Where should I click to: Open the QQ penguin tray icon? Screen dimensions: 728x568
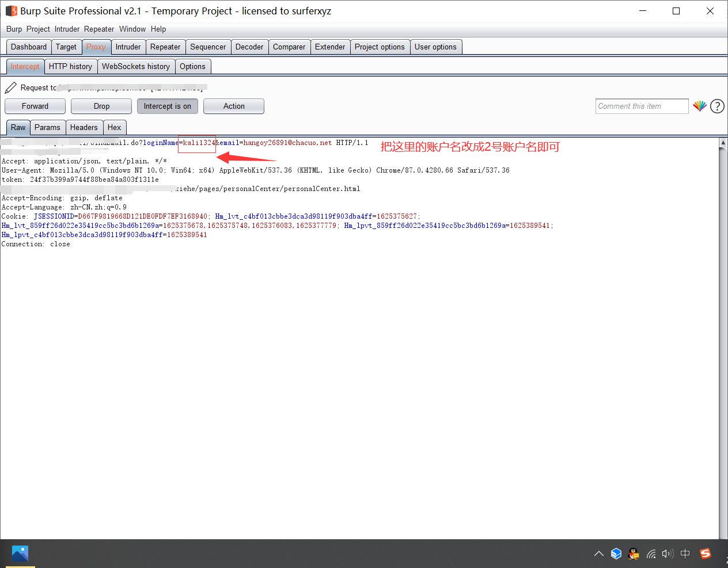pos(634,554)
